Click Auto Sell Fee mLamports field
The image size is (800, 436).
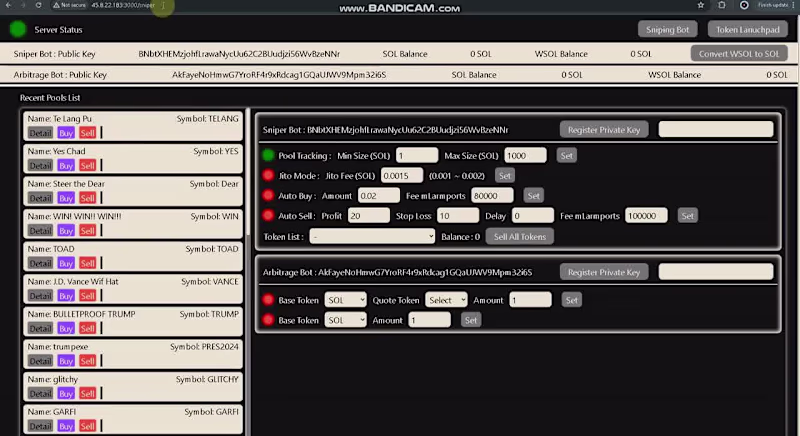(x=646, y=215)
